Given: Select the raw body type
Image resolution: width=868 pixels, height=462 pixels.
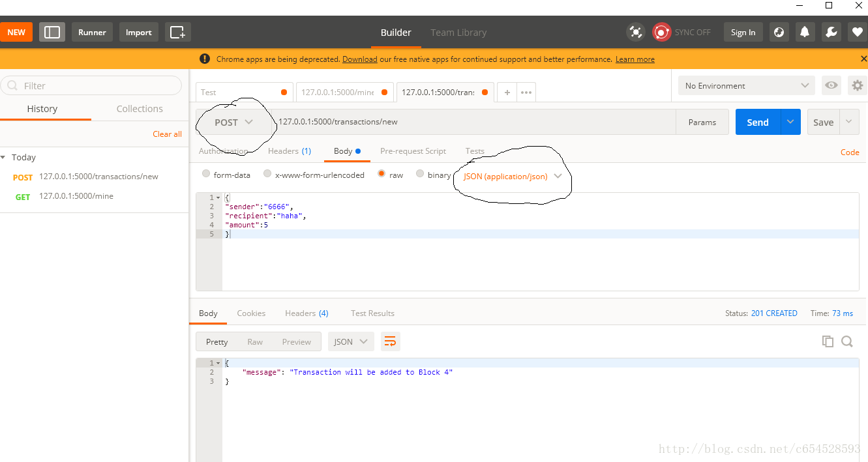Looking at the screenshot, I should tap(382, 174).
